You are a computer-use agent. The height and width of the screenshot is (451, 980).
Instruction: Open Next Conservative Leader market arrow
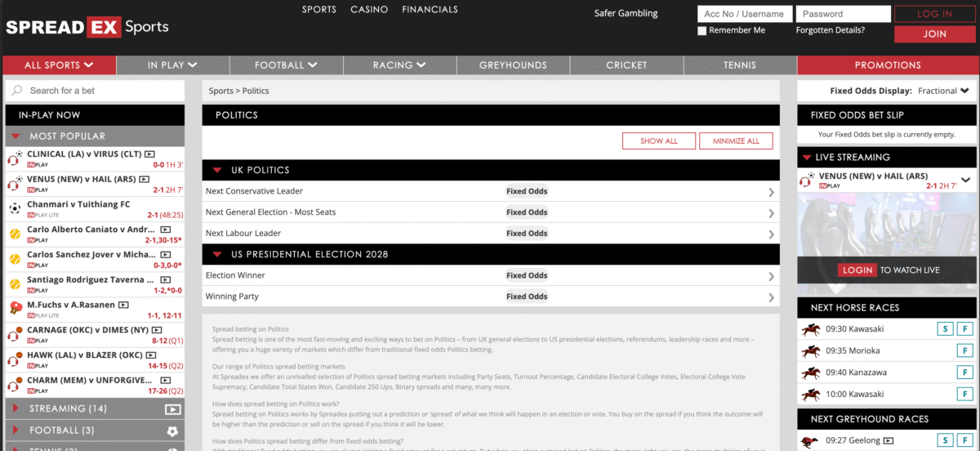click(x=771, y=192)
